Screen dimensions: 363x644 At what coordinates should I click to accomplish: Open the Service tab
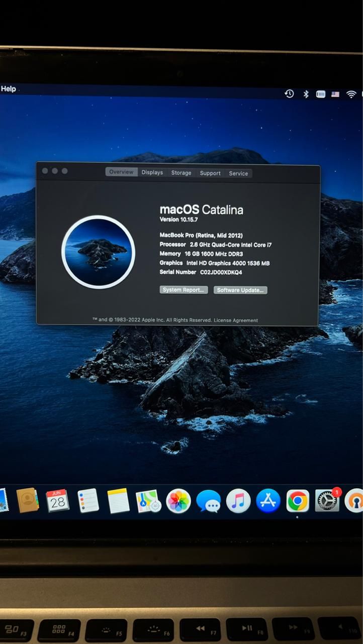coord(238,173)
